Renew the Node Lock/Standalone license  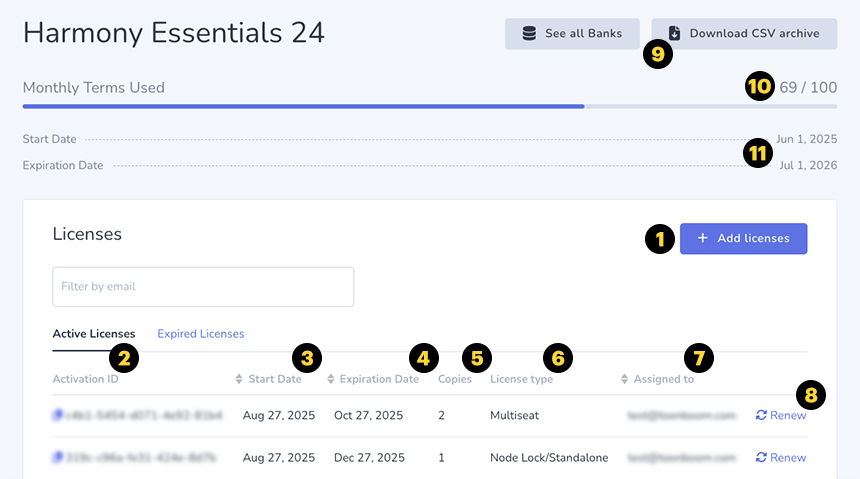[780, 458]
